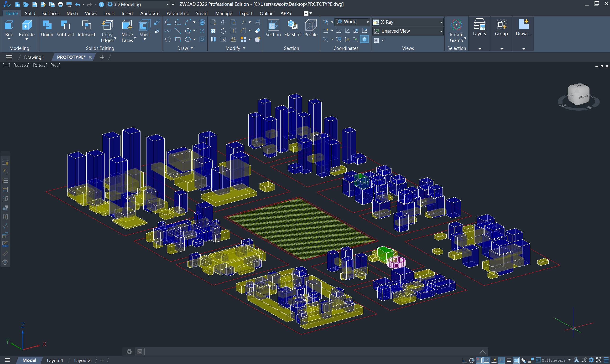
Task: Switch to the Layout1 tab
Action: pyautogui.click(x=55, y=360)
